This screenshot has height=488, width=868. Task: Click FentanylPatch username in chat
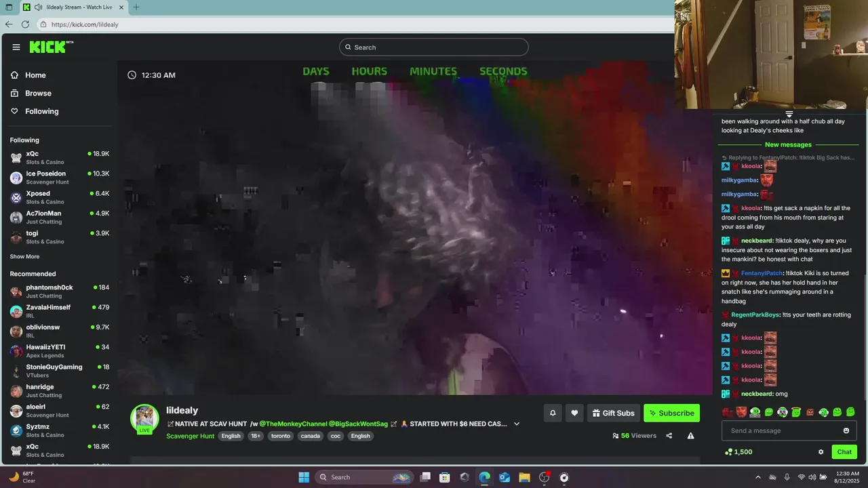coord(760,273)
